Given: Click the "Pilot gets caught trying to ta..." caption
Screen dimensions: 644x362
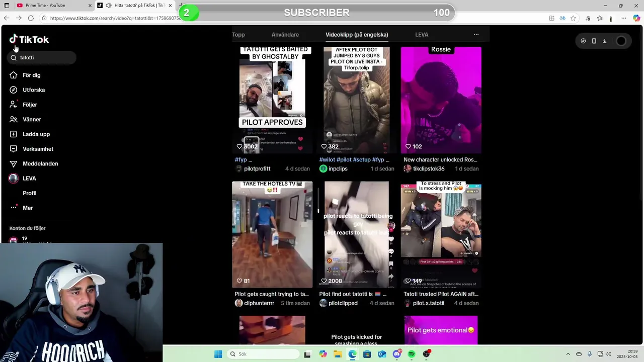Looking at the screenshot, I should [x=272, y=294].
